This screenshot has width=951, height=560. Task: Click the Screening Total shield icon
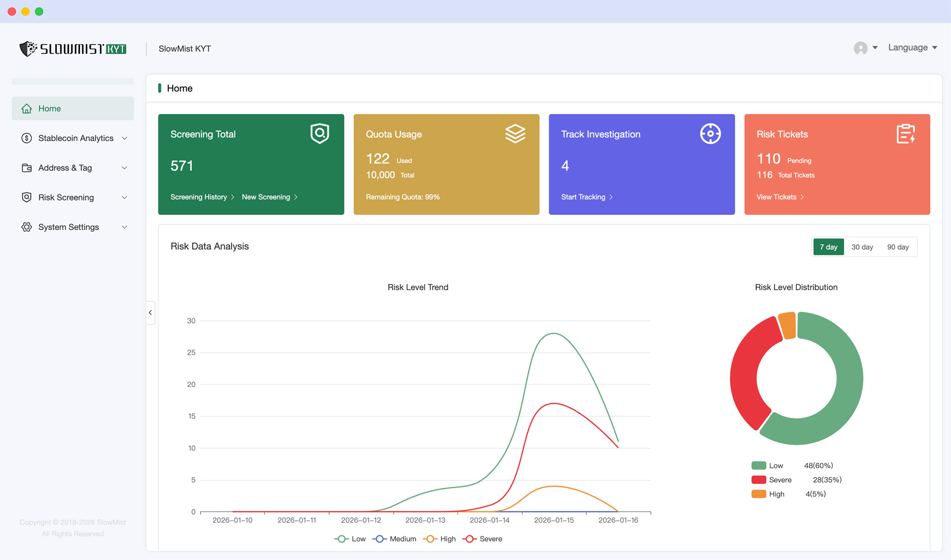coord(320,134)
